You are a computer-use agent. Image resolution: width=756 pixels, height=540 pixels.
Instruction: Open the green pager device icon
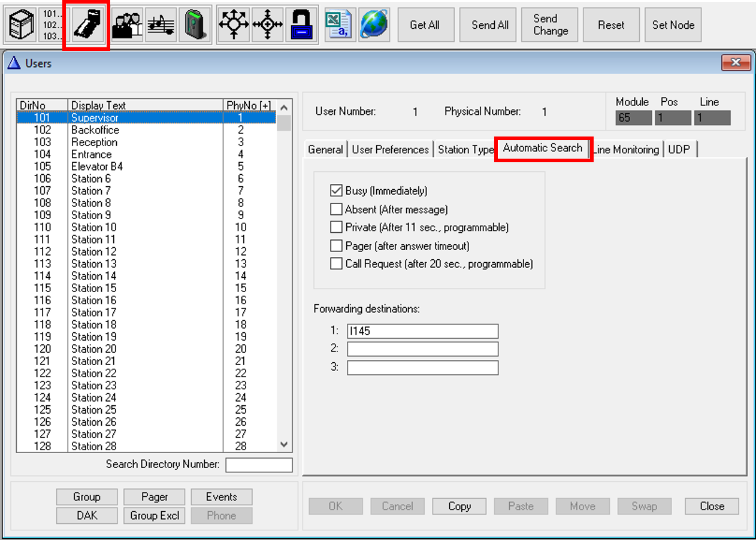click(195, 25)
